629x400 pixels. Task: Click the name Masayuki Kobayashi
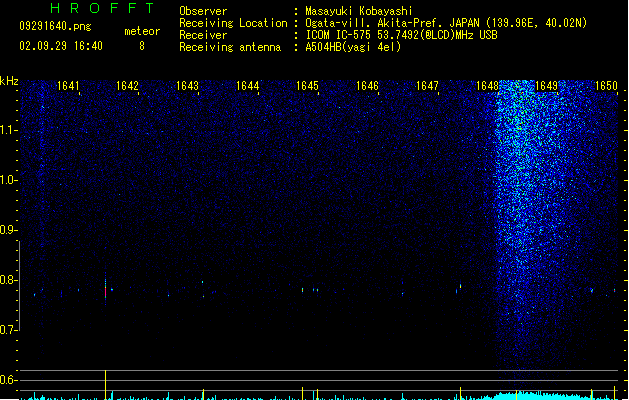point(359,11)
